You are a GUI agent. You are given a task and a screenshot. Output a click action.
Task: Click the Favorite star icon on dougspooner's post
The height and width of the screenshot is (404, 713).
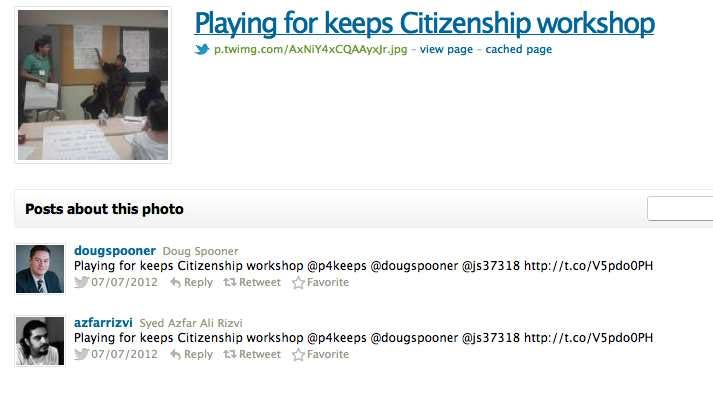click(298, 283)
